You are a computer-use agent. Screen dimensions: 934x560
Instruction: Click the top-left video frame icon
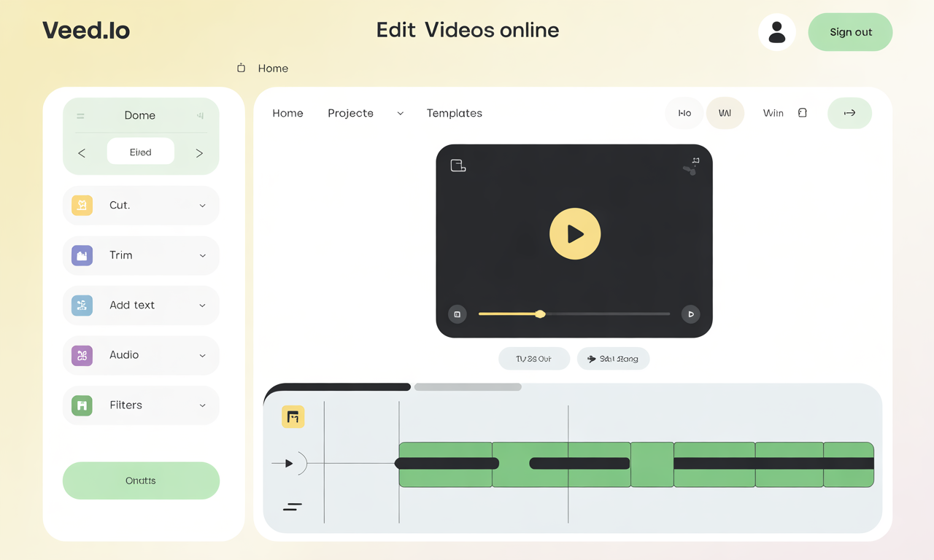click(x=458, y=166)
